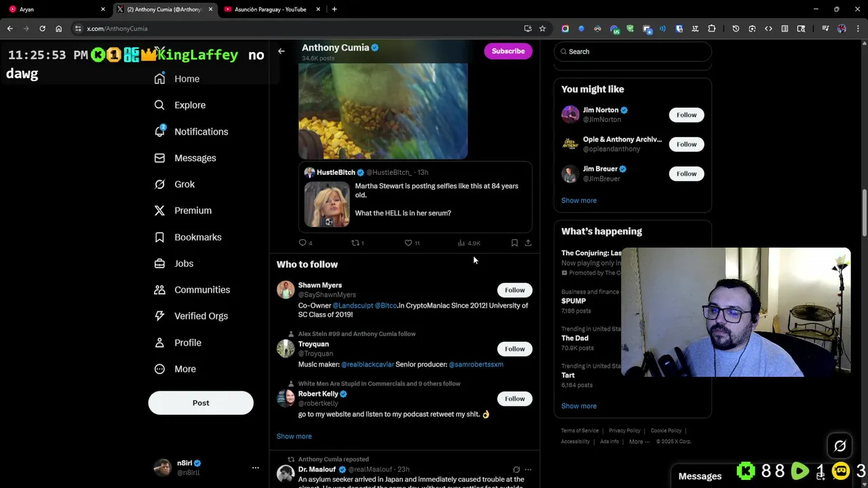The width and height of the screenshot is (868, 488).
Task: Follow Shawn Myers
Action: [x=515, y=290]
